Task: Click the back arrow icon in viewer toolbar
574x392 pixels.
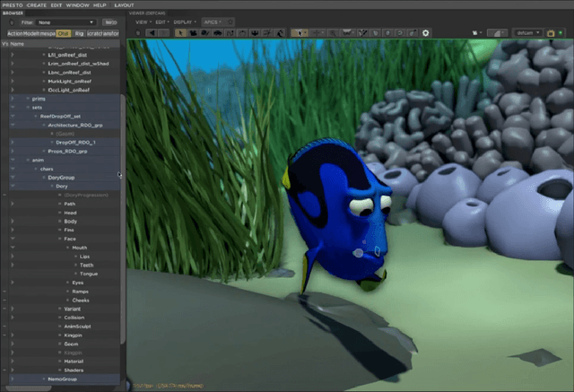Action: (x=152, y=33)
